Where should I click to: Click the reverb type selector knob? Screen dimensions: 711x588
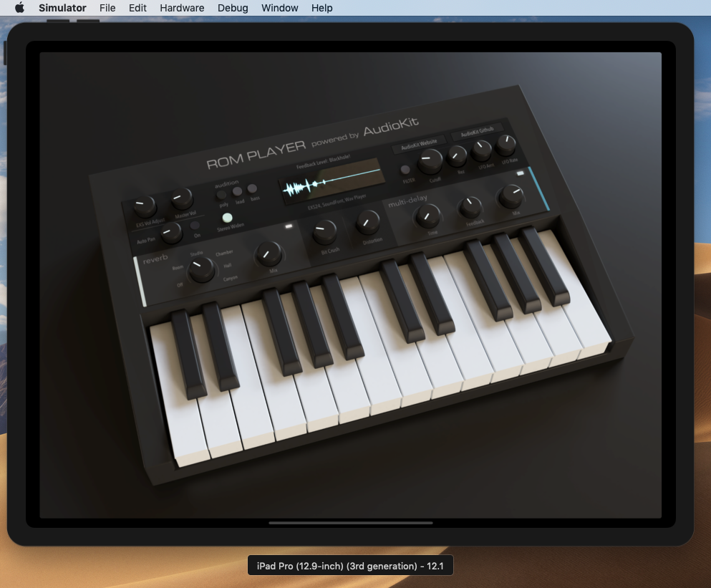(x=201, y=269)
